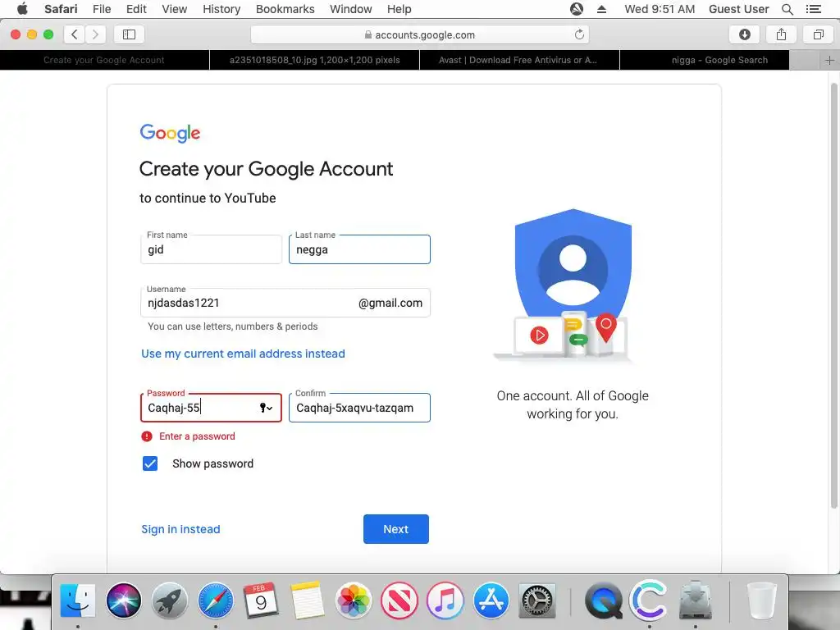840x630 pixels.
Task: Open Photos from the Dock
Action: pos(353,600)
